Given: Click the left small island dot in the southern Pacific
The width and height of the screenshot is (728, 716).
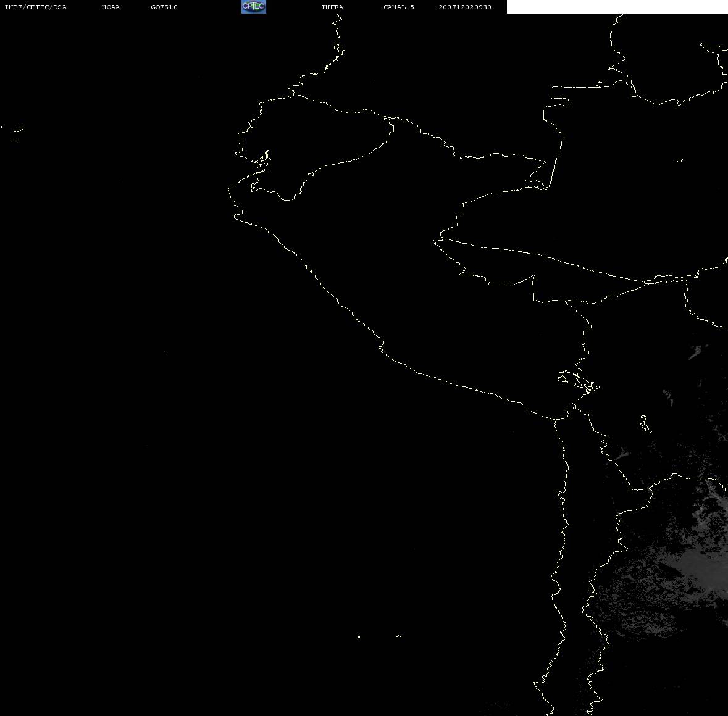Looking at the screenshot, I should tap(359, 636).
